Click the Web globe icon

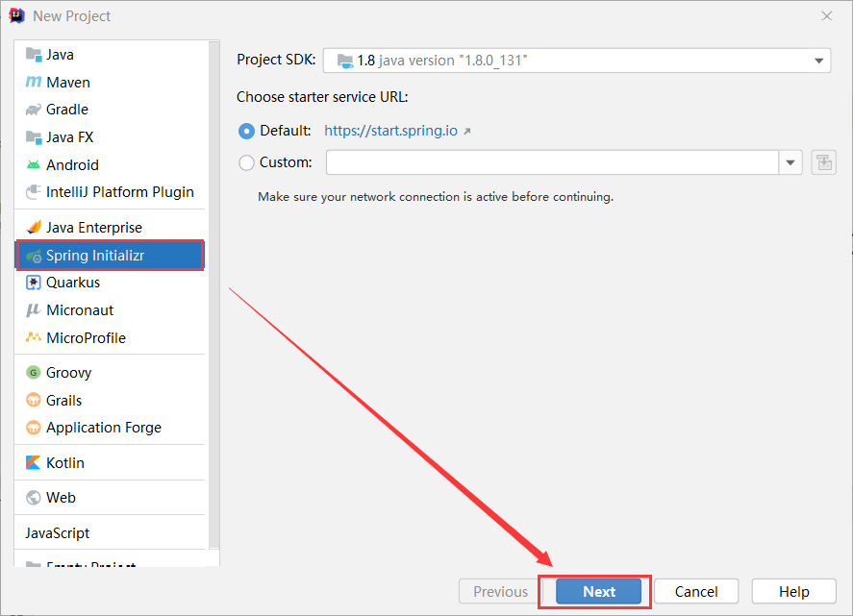pos(34,498)
